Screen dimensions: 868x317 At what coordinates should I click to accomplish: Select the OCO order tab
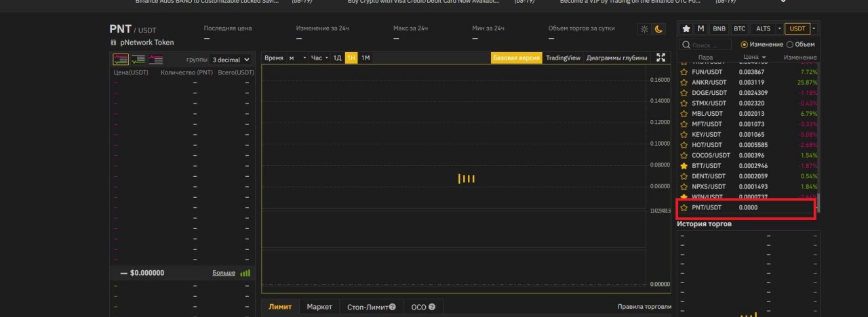point(423,307)
